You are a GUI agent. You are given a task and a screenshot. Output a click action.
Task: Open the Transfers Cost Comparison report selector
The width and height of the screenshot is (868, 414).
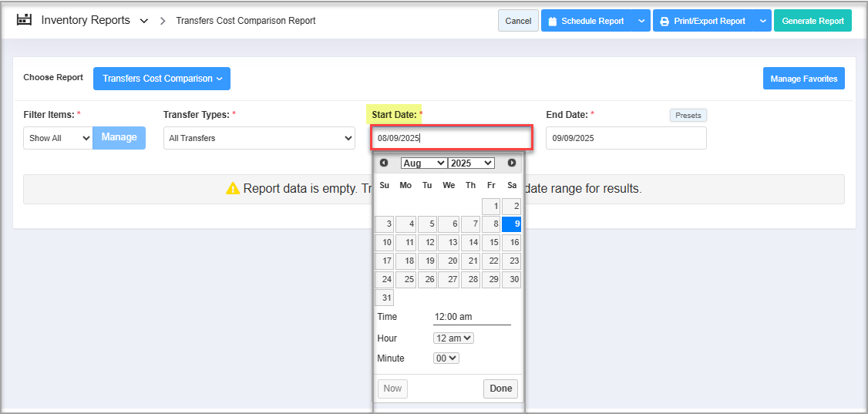pyautogui.click(x=162, y=79)
